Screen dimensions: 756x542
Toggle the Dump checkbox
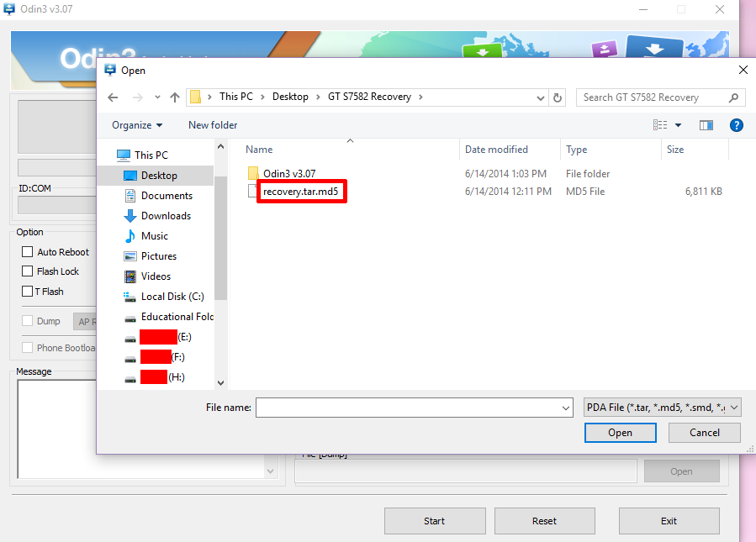coord(28,321)
